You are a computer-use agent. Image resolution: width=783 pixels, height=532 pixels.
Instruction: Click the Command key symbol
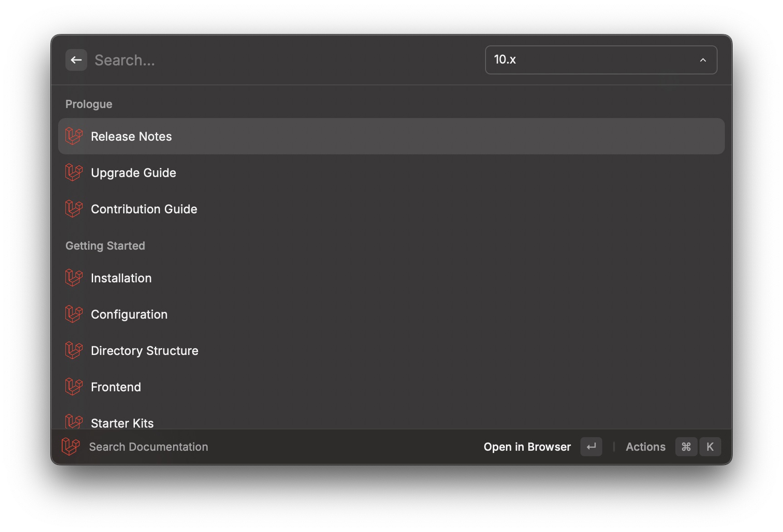[x=686, y=447]
